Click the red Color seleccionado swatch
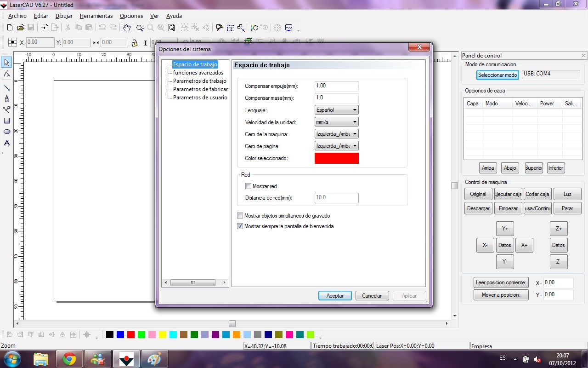This screenshot has height=368, width=588. (336, 158)
